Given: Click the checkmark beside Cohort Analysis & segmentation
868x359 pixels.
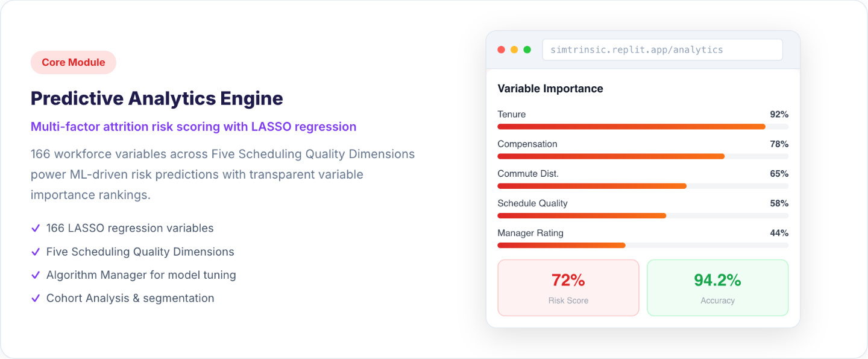Looking at the screenshot, I should (x=35, y=297).
